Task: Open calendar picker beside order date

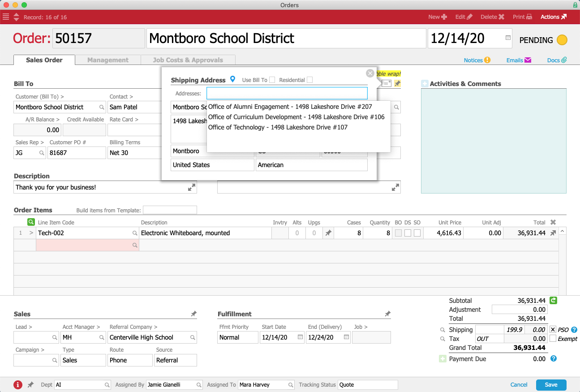Action: pyautogui.click(x=508, y=38)
